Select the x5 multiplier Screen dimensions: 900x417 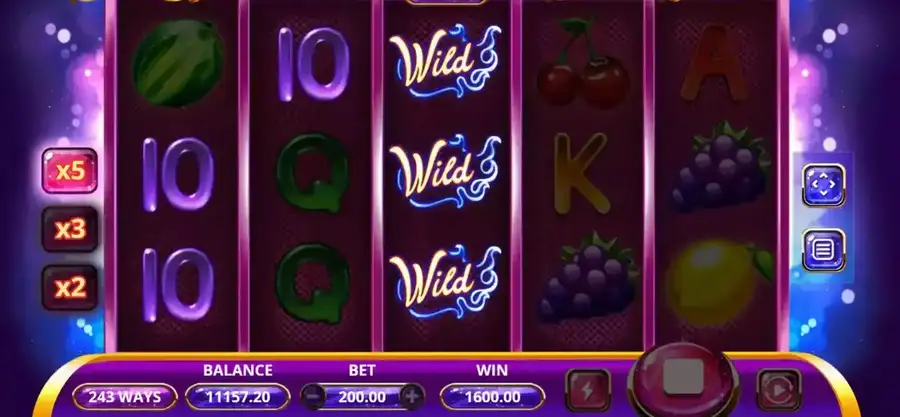click(x=69, y=171)
